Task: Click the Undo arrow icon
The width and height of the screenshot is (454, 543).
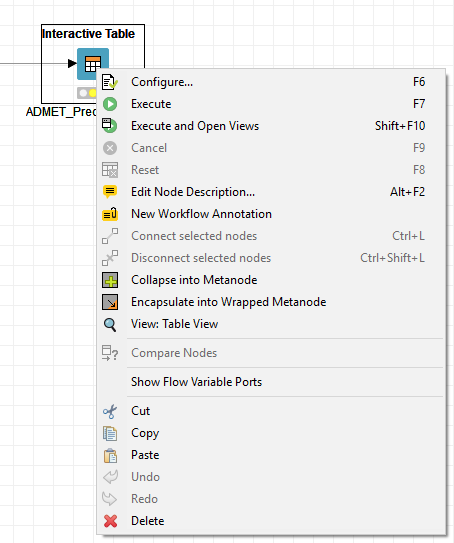Action: (x=110, y=477)
